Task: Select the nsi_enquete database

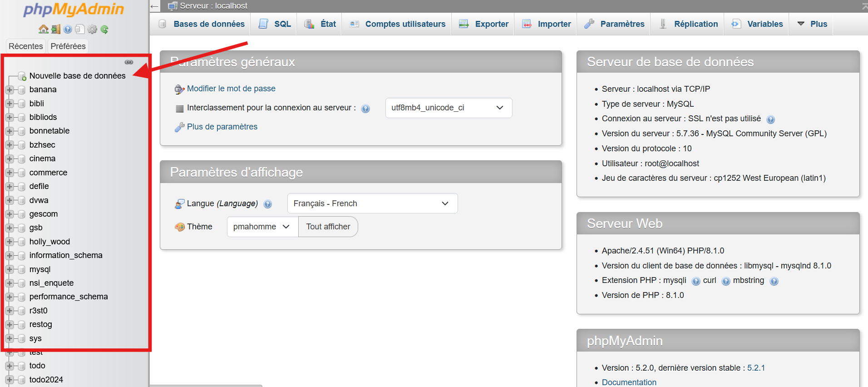Action: point(51,283)
